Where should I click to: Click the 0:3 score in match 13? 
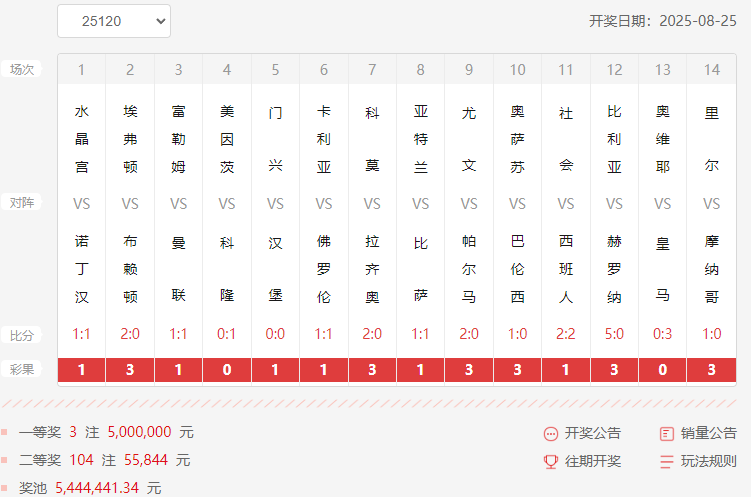662,334
